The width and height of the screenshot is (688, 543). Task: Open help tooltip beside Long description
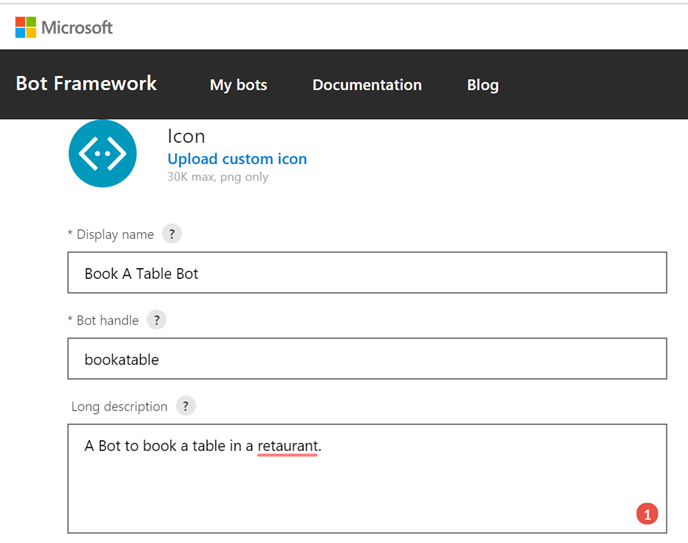pyautogui.click(x=186, y=406)
